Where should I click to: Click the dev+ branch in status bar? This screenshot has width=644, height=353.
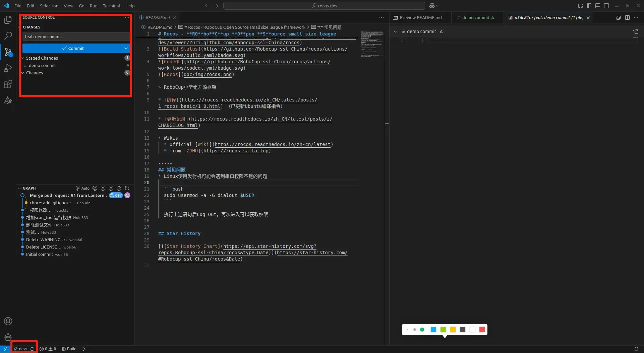coord(20,349)
